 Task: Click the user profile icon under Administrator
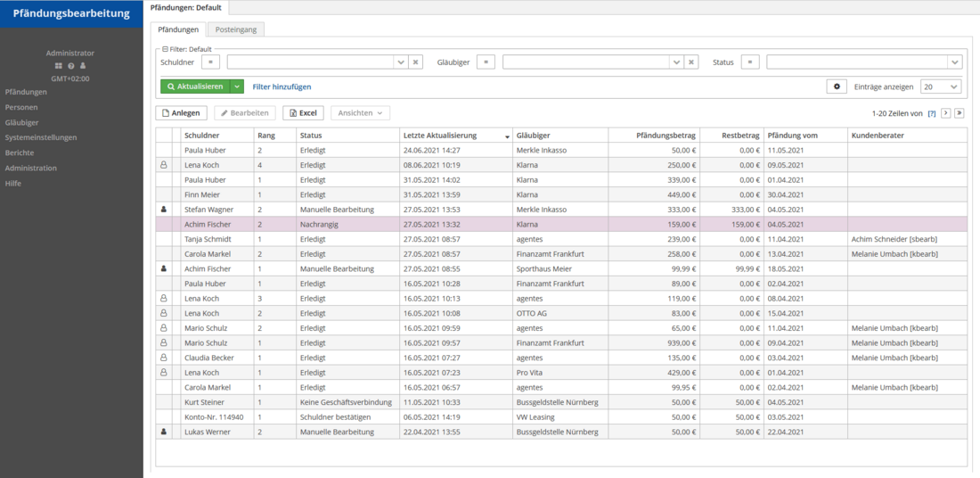tap(83, 66)
